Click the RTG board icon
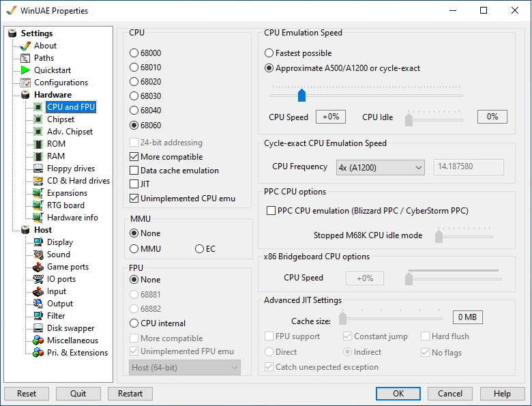Image resolution: width=532 pixels, height=406 pixels. [38, 205]
